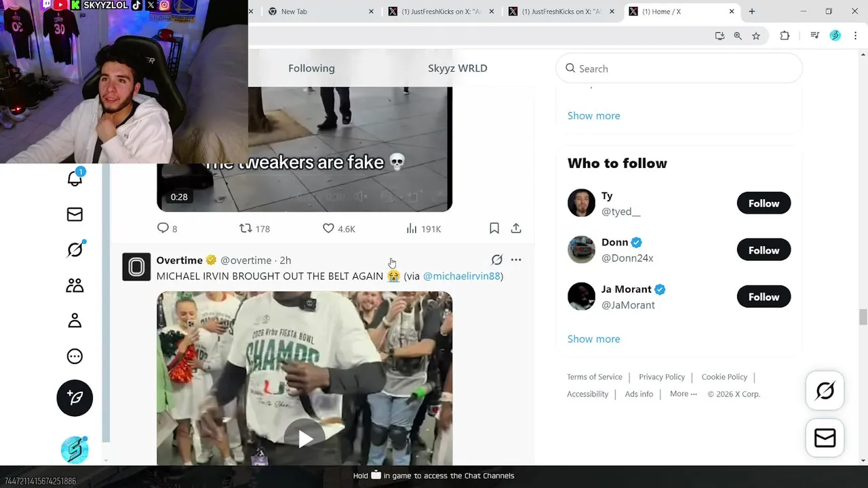Like the tweakers video post
The width and height of the screenshot is (868, 488).
point(338,228)
